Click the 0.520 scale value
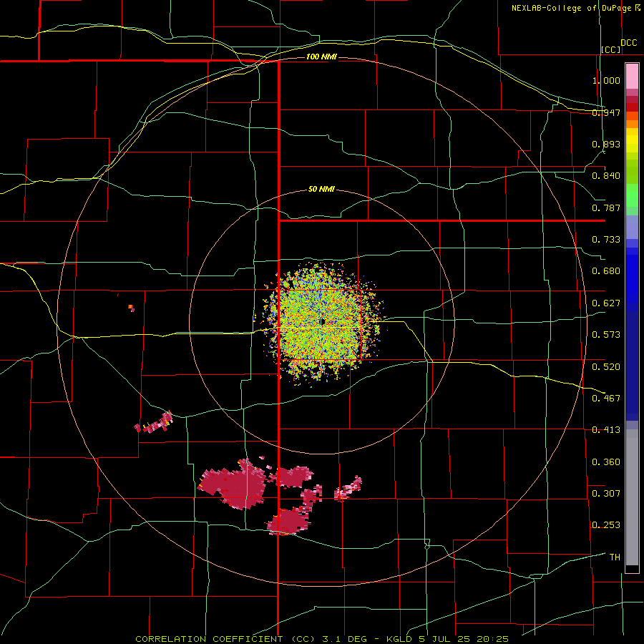The image size is (644, 644). tap(606, 367)
